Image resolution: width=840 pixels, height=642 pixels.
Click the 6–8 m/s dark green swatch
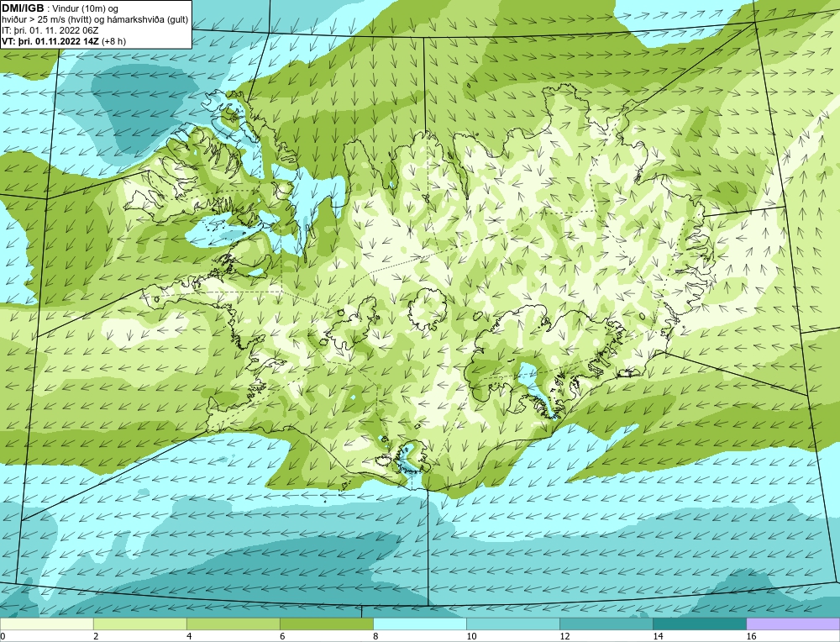pyautogui.click(x=326, y=624)
